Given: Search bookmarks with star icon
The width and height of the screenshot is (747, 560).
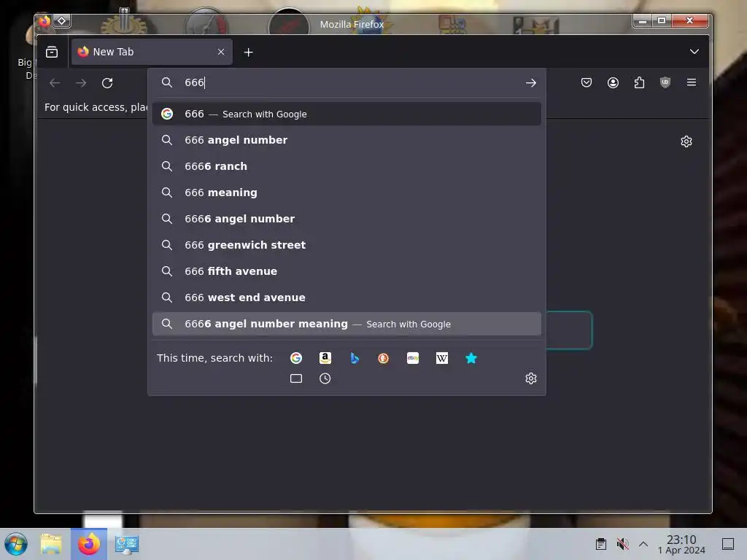Looking at the screenshot, I should tap(471, 358).
